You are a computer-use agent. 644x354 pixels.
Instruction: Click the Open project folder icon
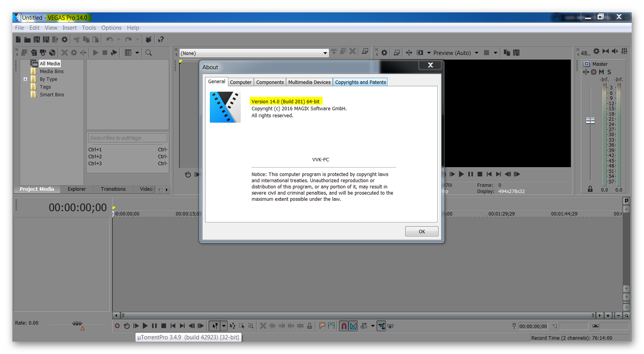[x=27, y=39]
